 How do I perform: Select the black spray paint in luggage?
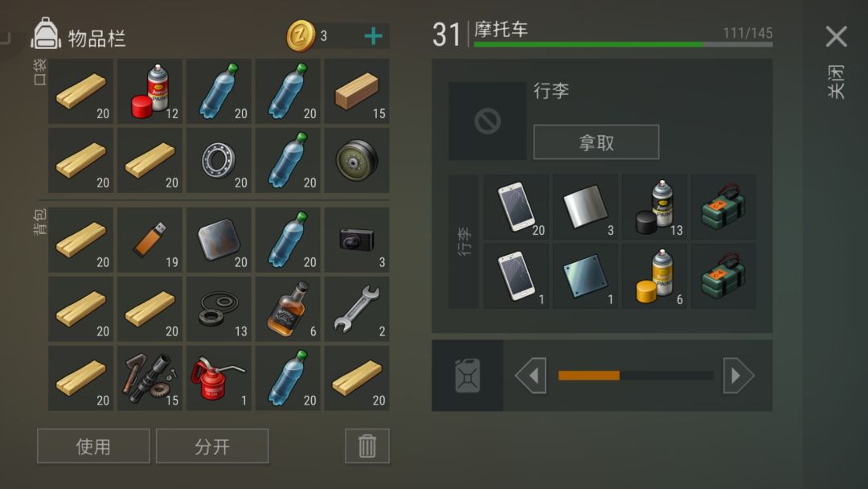click(x=654, y=208)
